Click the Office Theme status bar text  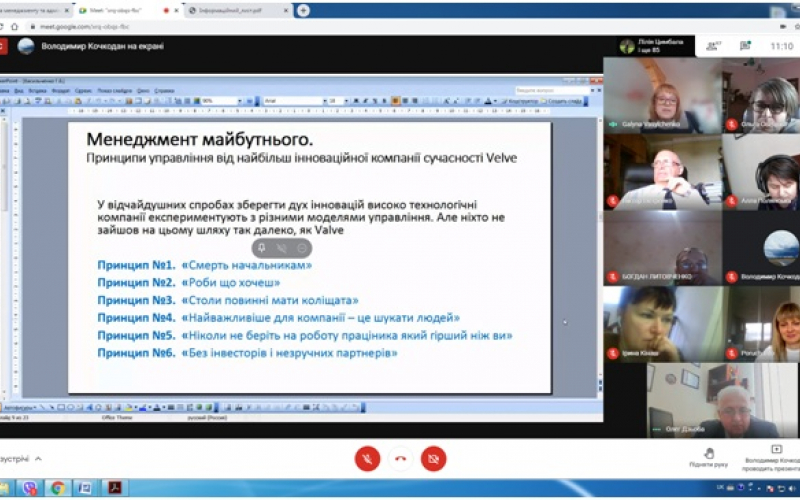tap(117, 418)
